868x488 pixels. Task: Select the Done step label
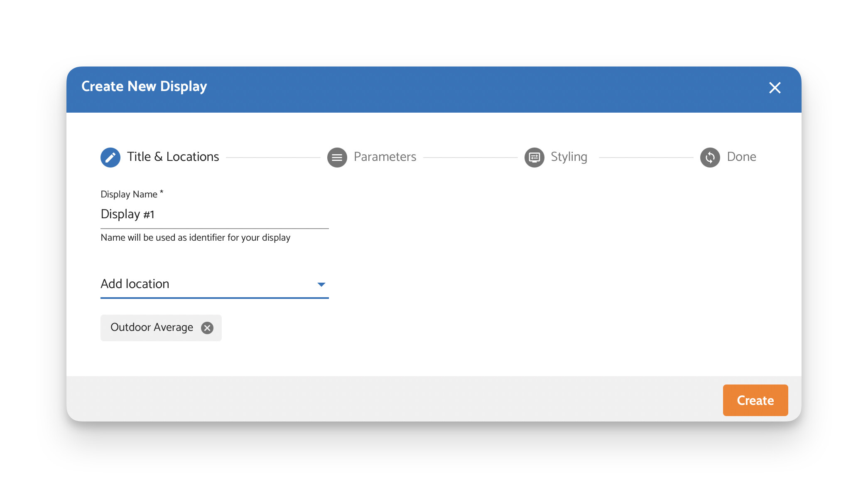(x=741, y=157)
